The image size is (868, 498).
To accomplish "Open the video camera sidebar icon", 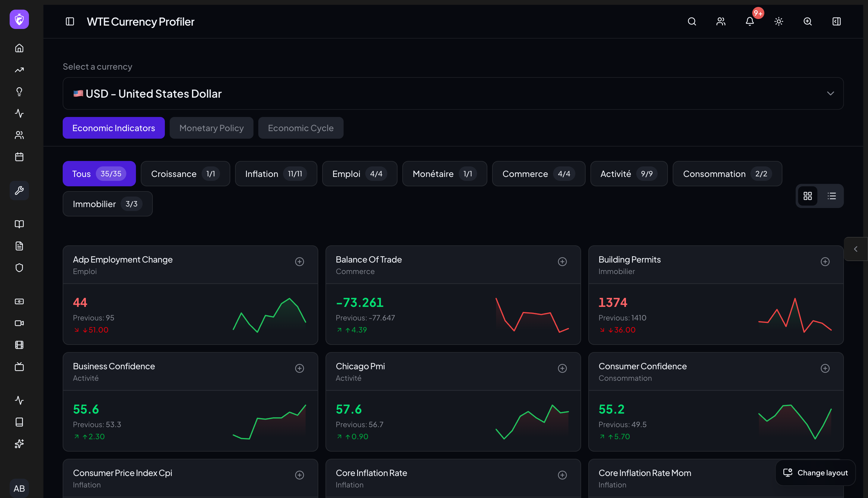I will pos(19,323).
